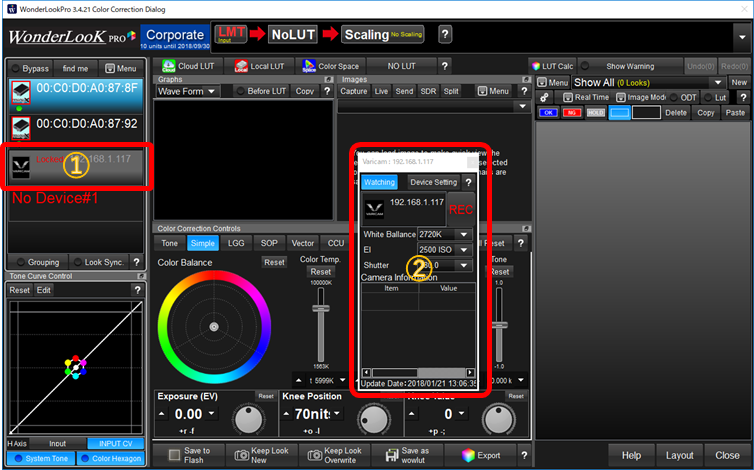Toggle the Real Time option
The width and height of the screenshot is (754, 470).
[x=586, y=98]
